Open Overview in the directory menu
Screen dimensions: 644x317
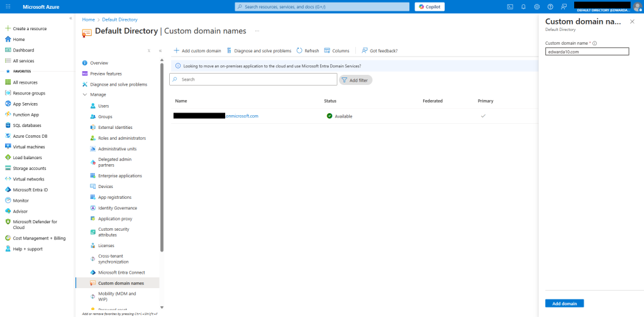click(x=99, y=63)
